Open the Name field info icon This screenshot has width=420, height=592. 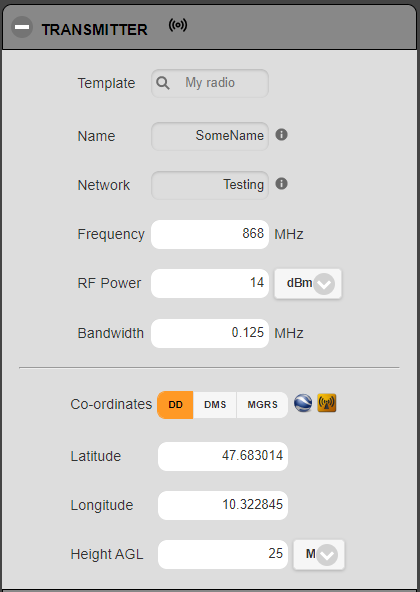(281, 135)
